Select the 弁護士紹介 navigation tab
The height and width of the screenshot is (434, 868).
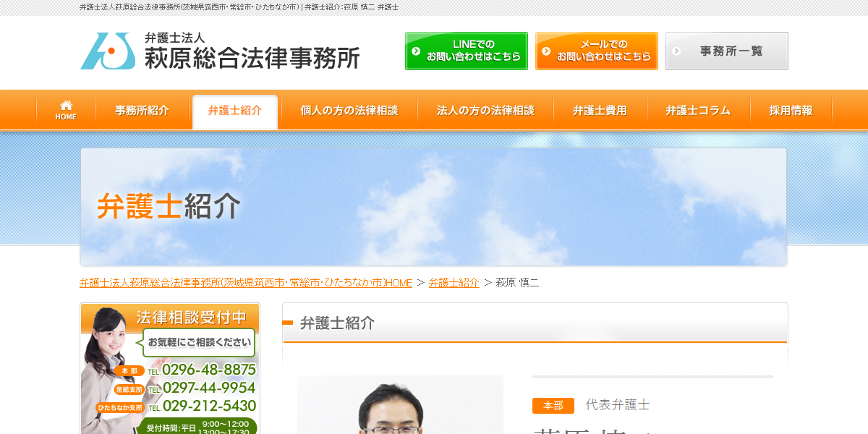click(235, 111)
